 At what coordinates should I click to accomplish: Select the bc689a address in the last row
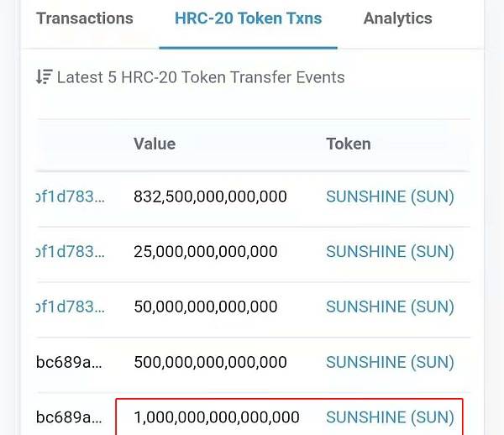pos(69,417)
